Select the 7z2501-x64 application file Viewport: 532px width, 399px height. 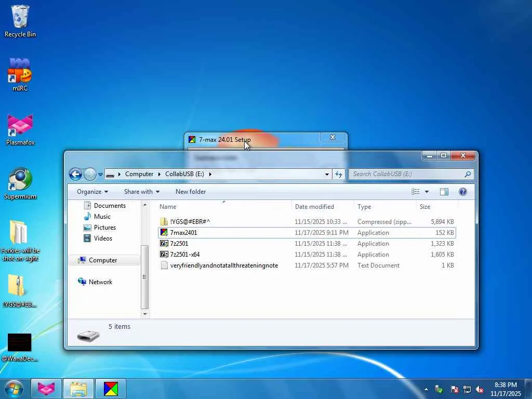coord(307,255)
